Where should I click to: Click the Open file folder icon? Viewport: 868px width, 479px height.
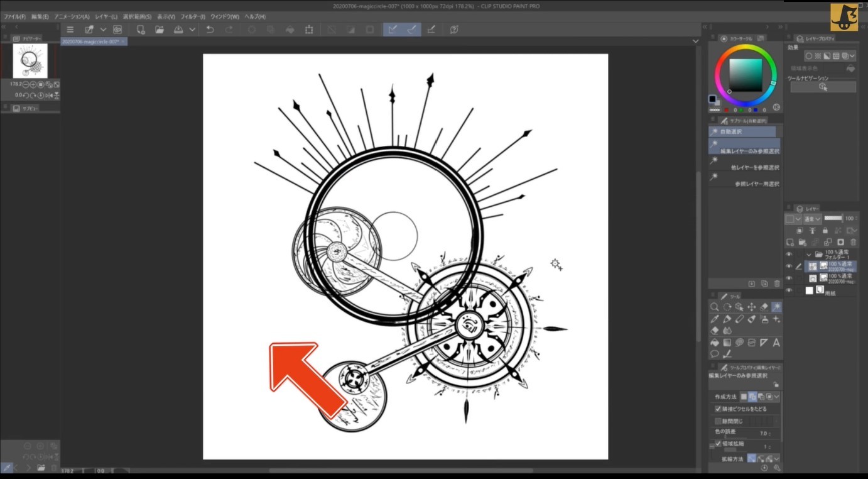(x=160, y=30)
